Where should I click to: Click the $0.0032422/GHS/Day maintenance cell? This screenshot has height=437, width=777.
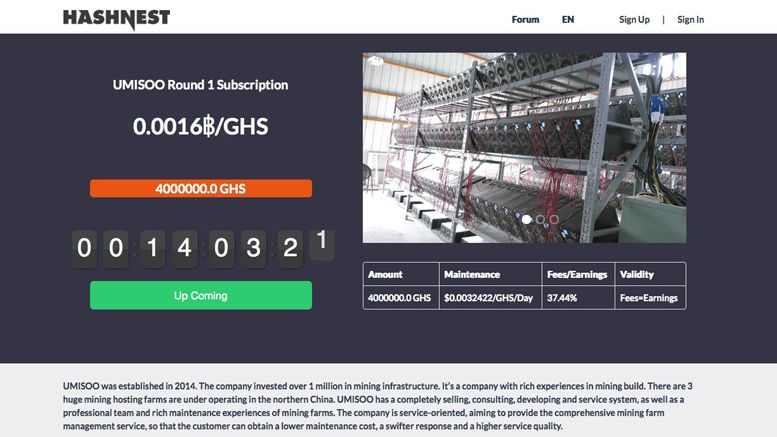point(490,298)
